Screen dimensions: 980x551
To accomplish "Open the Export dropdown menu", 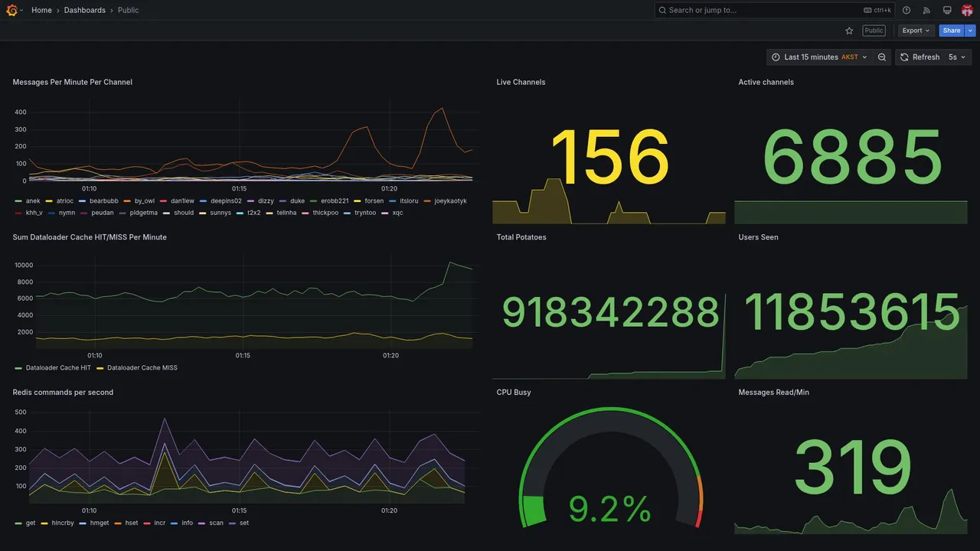I will (916, 31).
